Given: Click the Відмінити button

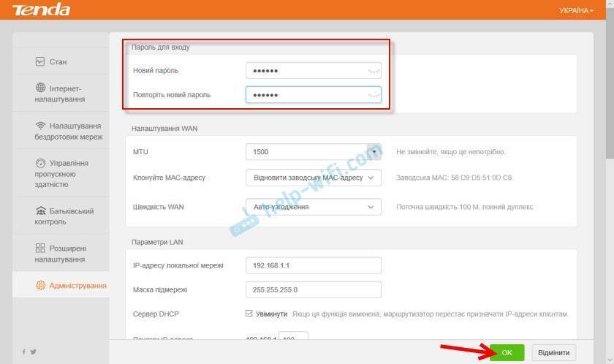Looking at the screenshot, I should point(554,352).
